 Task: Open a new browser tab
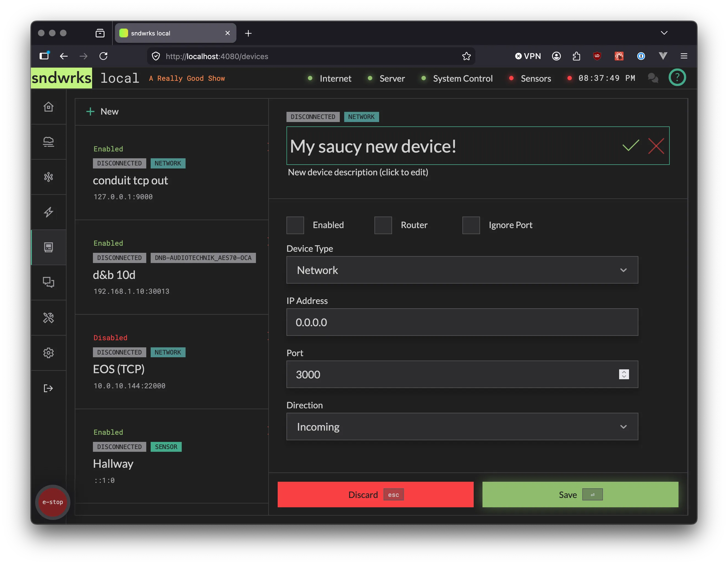(248, 33)
